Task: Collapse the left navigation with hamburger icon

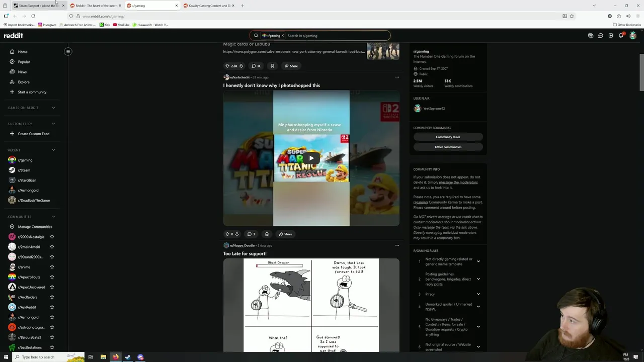Action: tap(68, 51)
